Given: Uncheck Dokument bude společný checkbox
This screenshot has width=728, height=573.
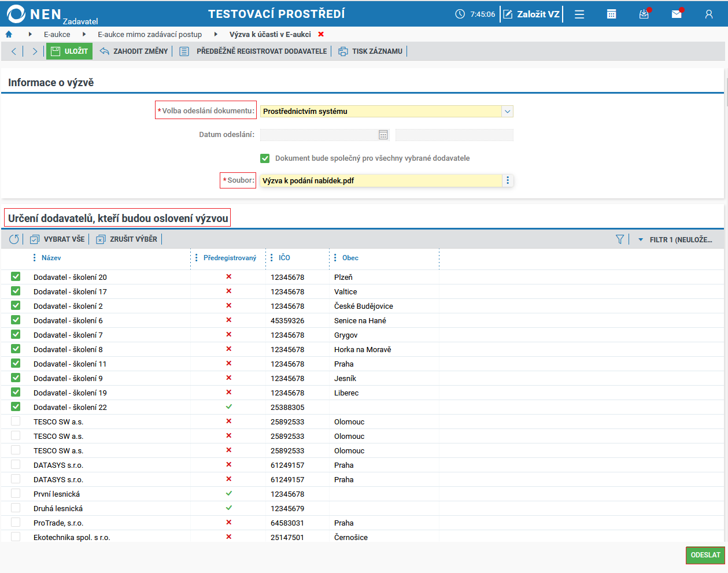Looking at the screenshot, I should (265, 158).
